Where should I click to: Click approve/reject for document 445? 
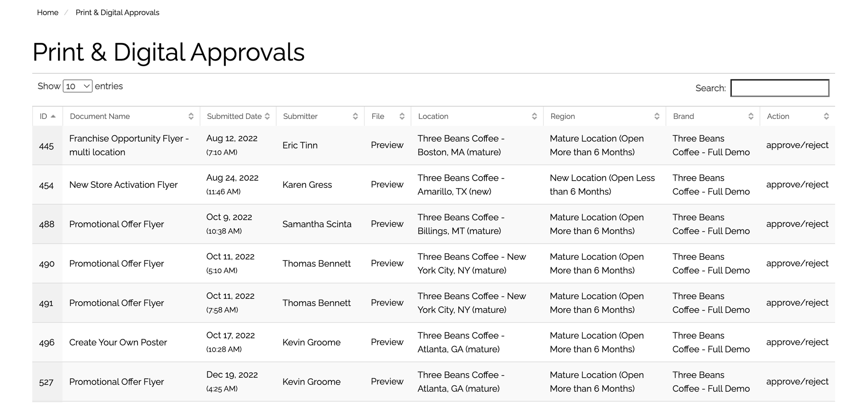(x=797, y=145)
